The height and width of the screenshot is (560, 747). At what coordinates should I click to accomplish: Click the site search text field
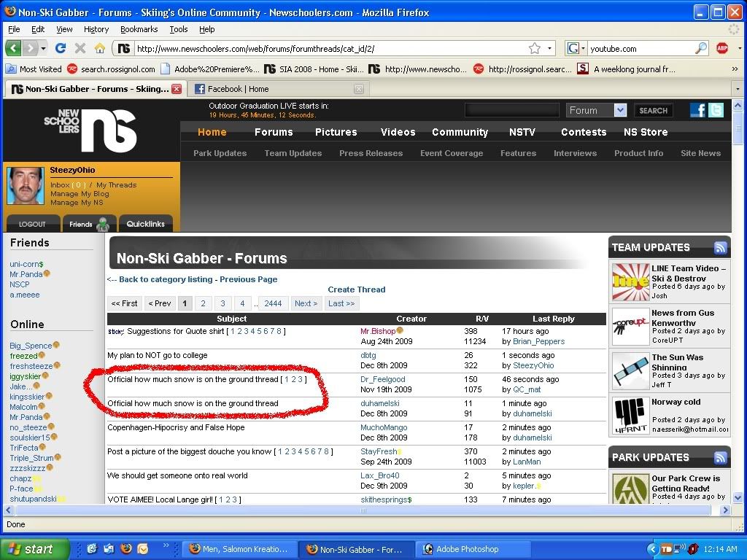point(511,110)
